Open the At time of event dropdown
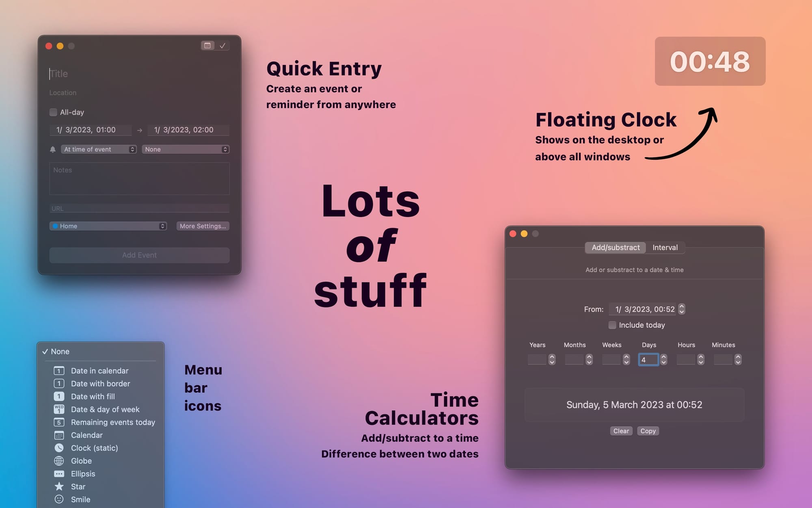This screenshot has height=508, width=812. (99, 149)
